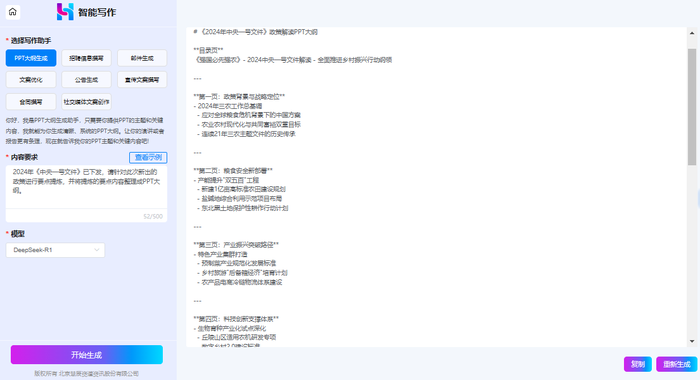Switch to 宣传文案撰写 assistant

(x=142, y=80)
